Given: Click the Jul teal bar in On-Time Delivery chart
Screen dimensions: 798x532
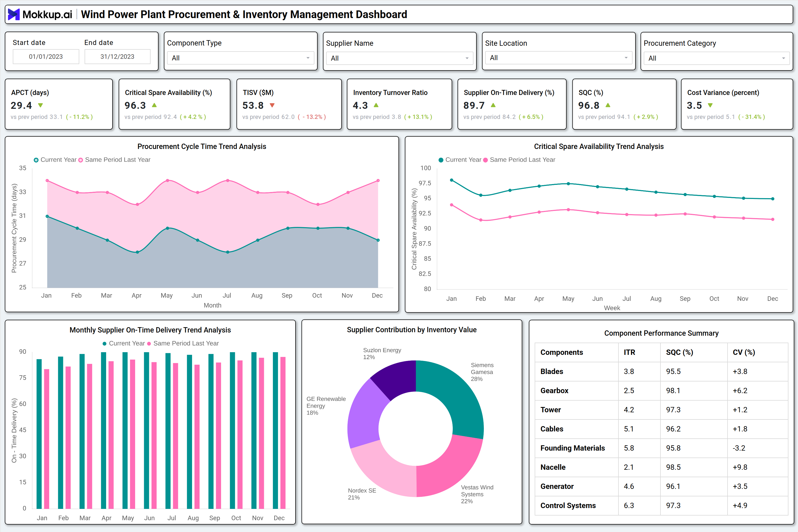Looking at the screenshot, I should click(168, 431).
